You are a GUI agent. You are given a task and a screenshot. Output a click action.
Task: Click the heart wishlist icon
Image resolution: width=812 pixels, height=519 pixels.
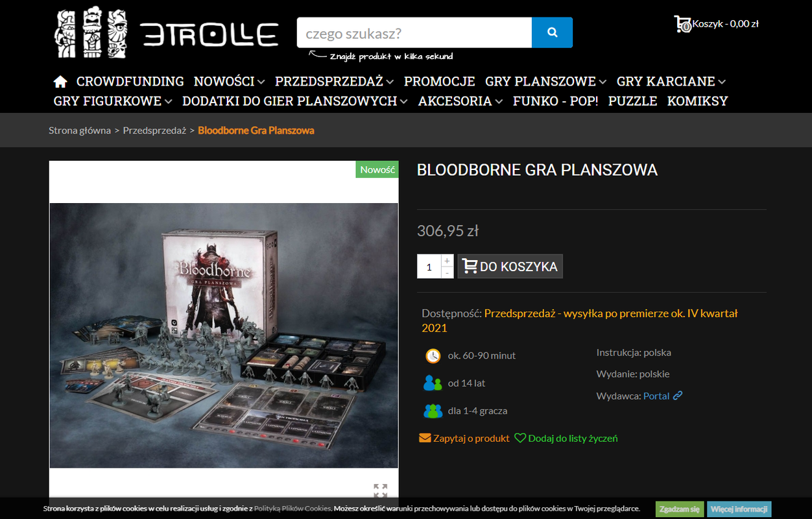tap(520, 438)
